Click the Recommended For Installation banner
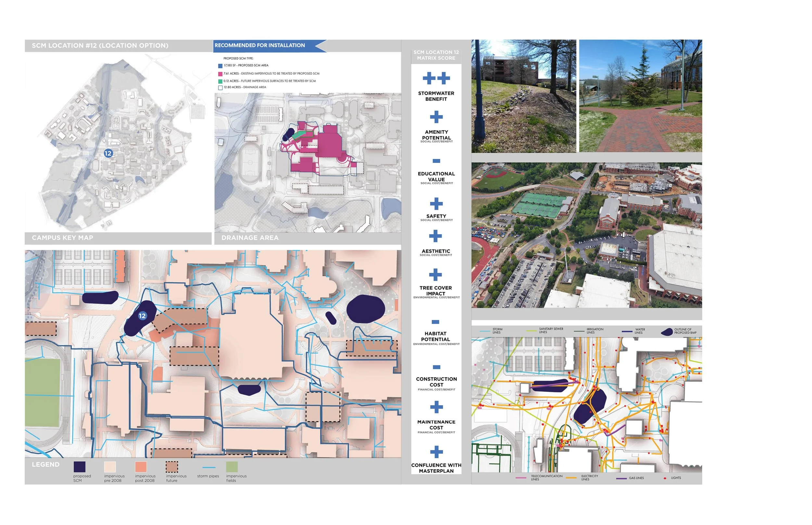Screen dimensions: 812x525 click(x=264, y=45)
